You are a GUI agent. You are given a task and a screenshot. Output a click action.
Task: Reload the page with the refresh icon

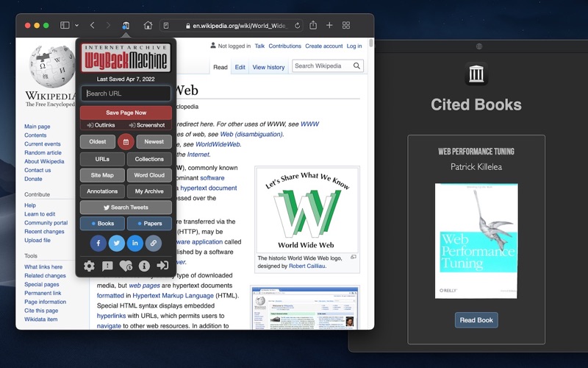(x=297, y=26)
